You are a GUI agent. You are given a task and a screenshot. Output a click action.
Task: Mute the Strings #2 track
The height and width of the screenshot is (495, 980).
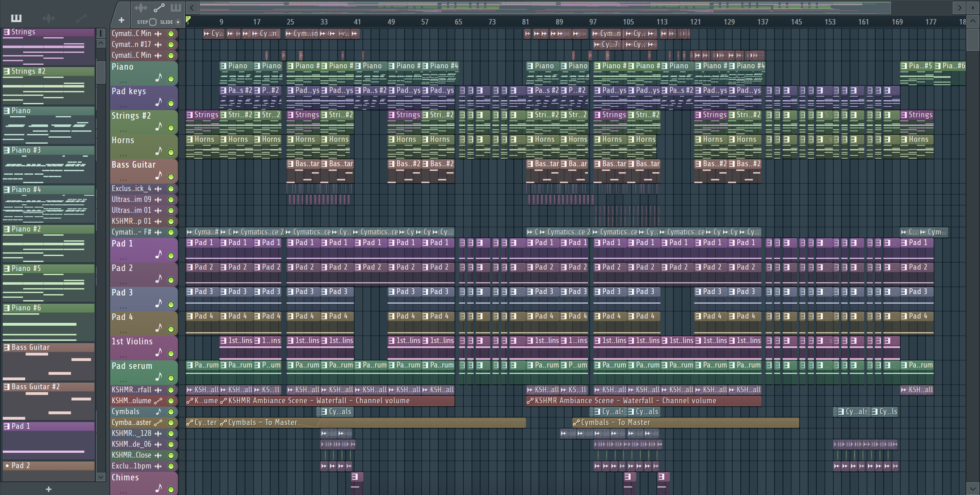(171, 128)
